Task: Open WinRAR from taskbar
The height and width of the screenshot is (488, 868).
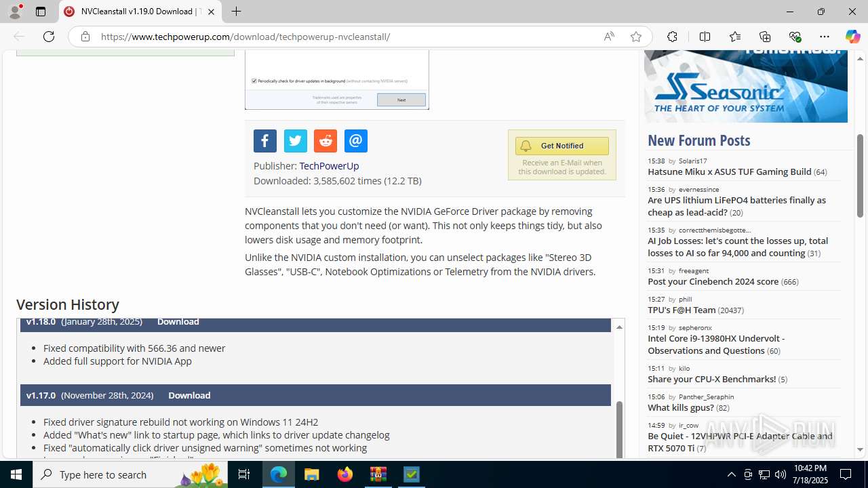Action: click(378, 474)
